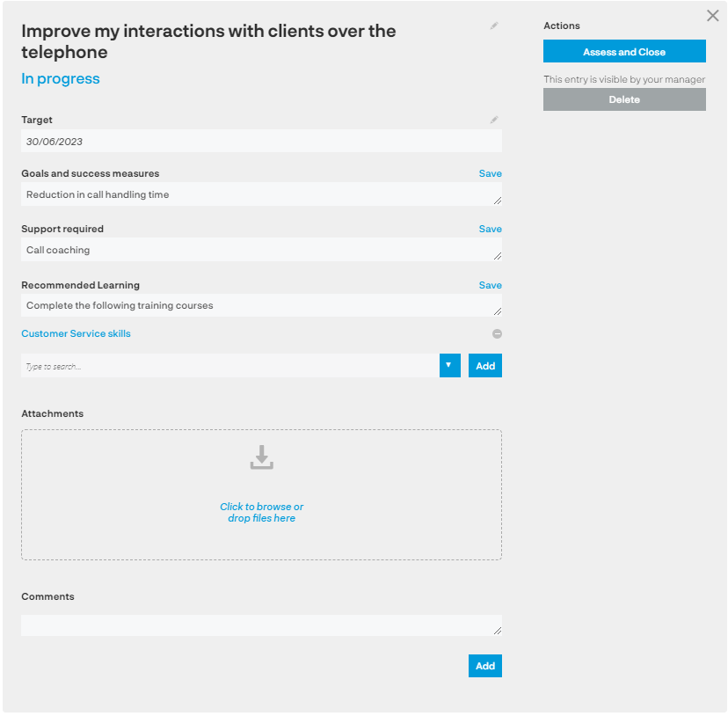Save the Recommended Learning field
This screenshot has height=716, width=728.
[490, 285]
